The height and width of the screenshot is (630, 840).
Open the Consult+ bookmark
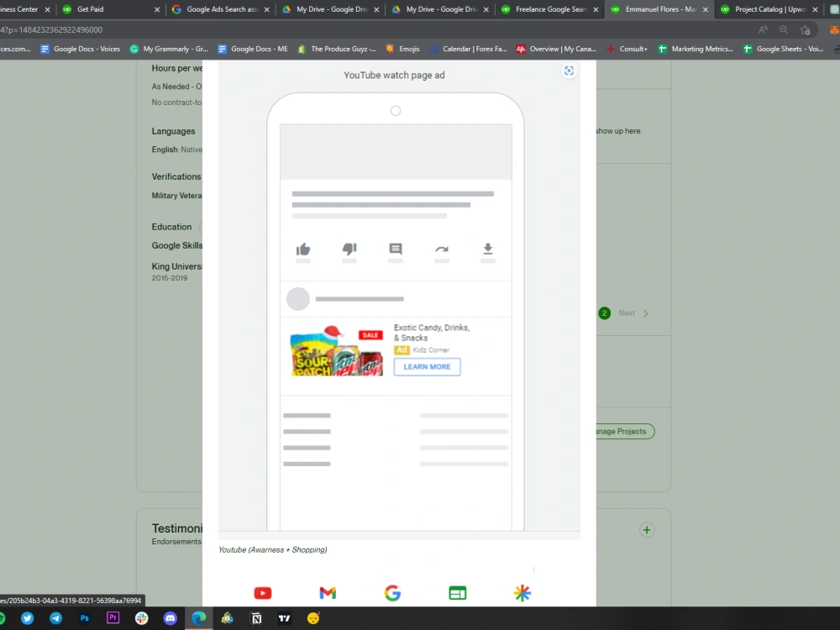click(627, 49)
